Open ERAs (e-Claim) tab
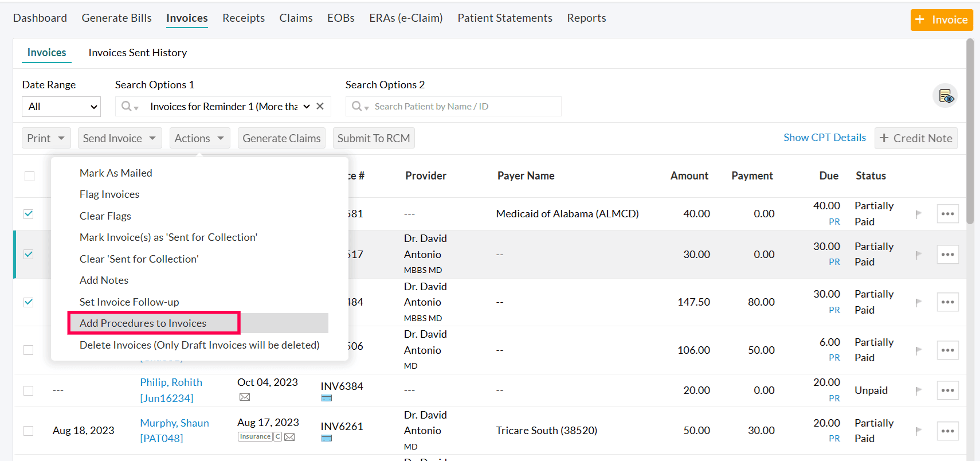980x461 pixels. (x=406, y=18)
